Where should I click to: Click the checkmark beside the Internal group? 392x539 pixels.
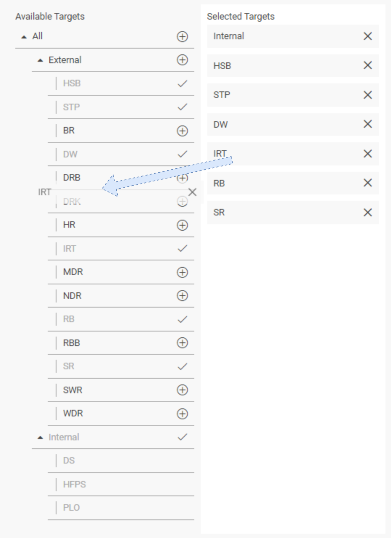point(182,437)
